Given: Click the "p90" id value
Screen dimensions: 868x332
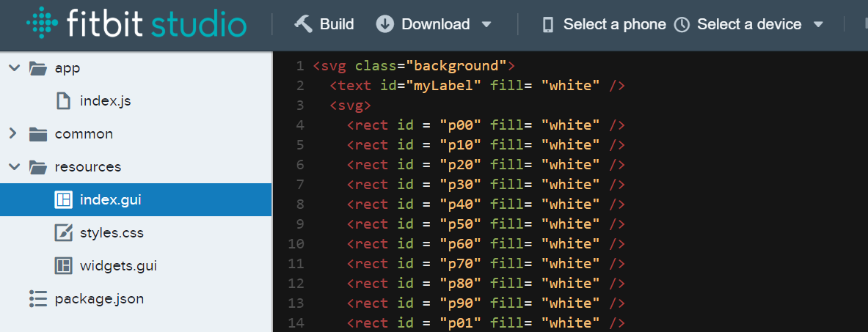Looking at the screenshot, I should [x=461, y=303].
